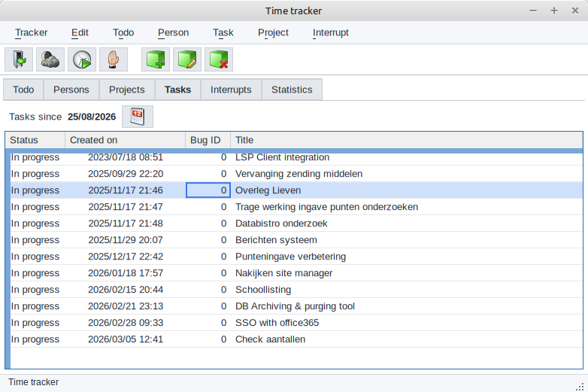Click the date 2026/01/18 17:57
Viewport: 588px width, 392px height.
click(x=126, y=272)
